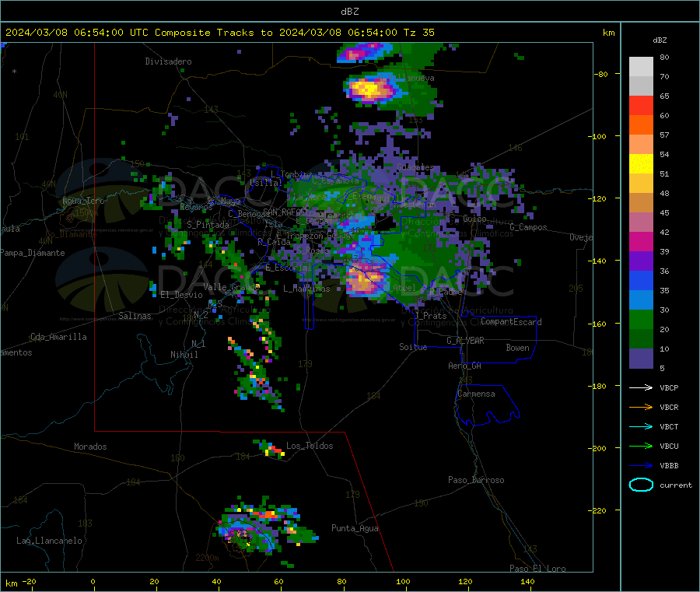Image resolution: width=700 pixels, height=592 pixels.
Task: Click the '2200m' elevation label
Action: [207, 558]
